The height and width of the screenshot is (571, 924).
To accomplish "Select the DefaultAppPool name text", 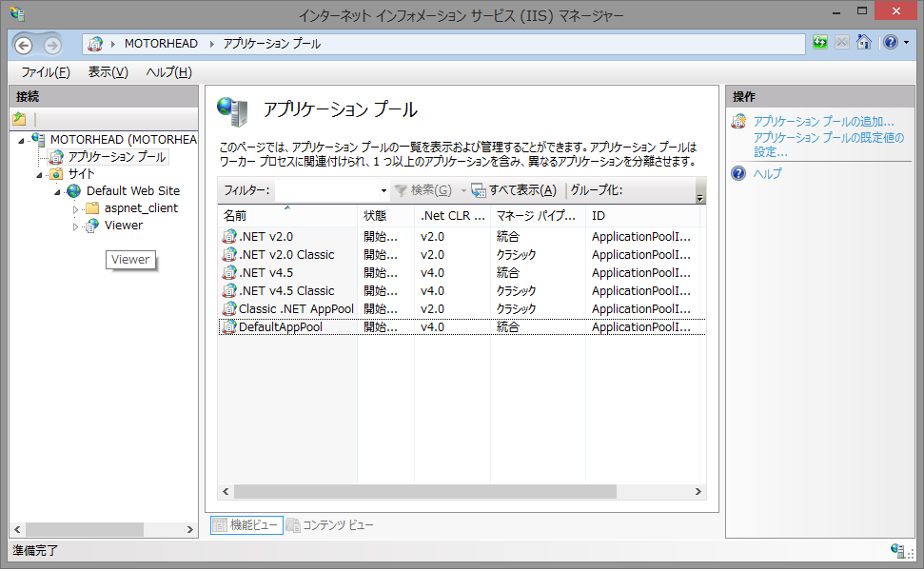I will pyautogui.click(x=281, y=327).
